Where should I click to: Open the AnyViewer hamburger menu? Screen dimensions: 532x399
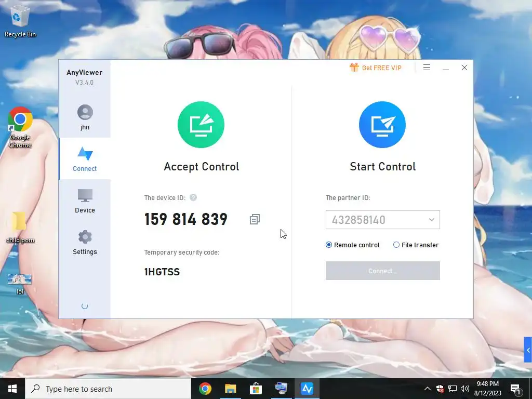[427, 68]
